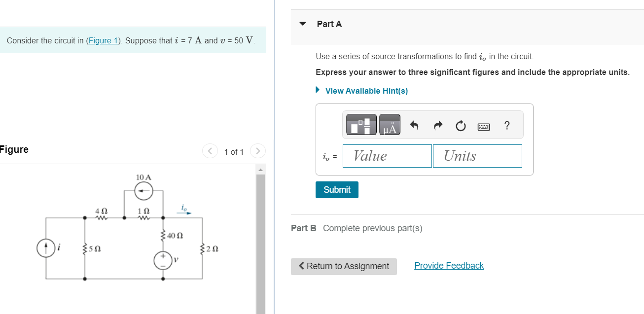
Task: Click the question mark help icon
Action: click(506, 126)
